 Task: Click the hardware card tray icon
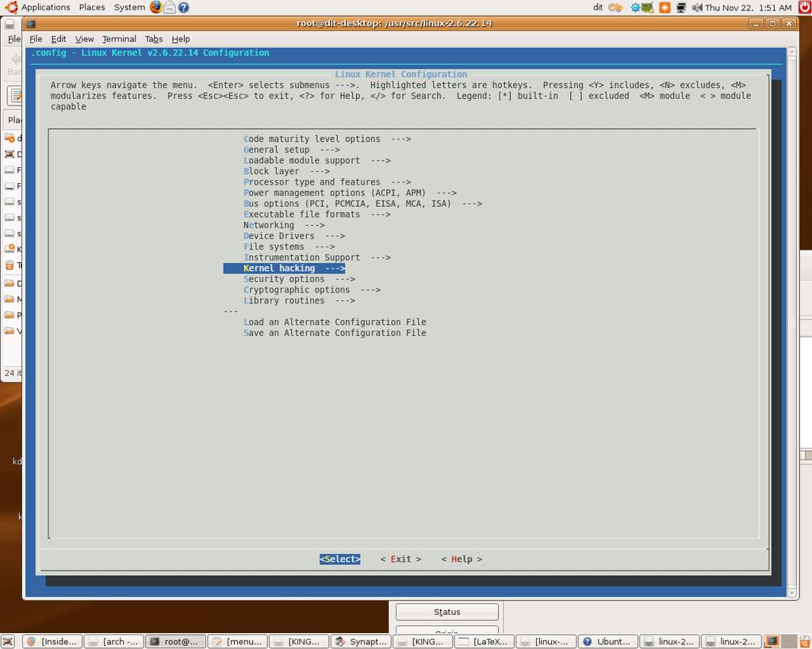pyautogui.click(x=647, y=7)
